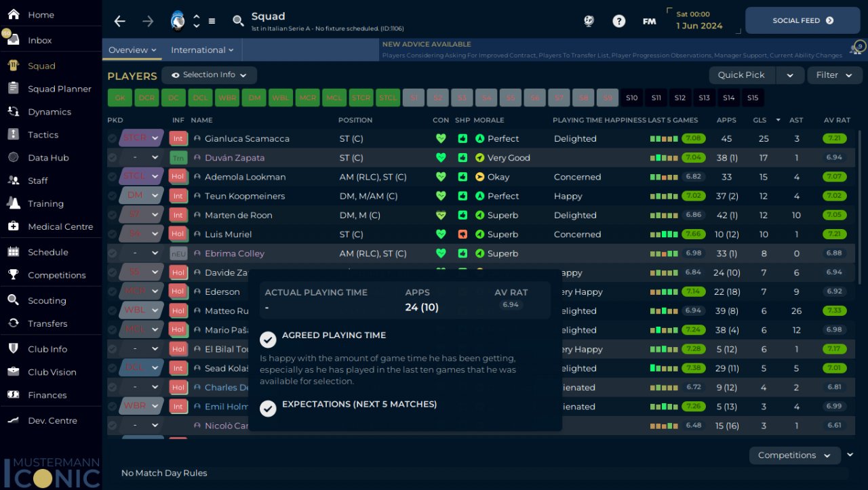Expand the Competitions dropdown
This screenshot has width=868, height=490.
click(x=794, y=455)
